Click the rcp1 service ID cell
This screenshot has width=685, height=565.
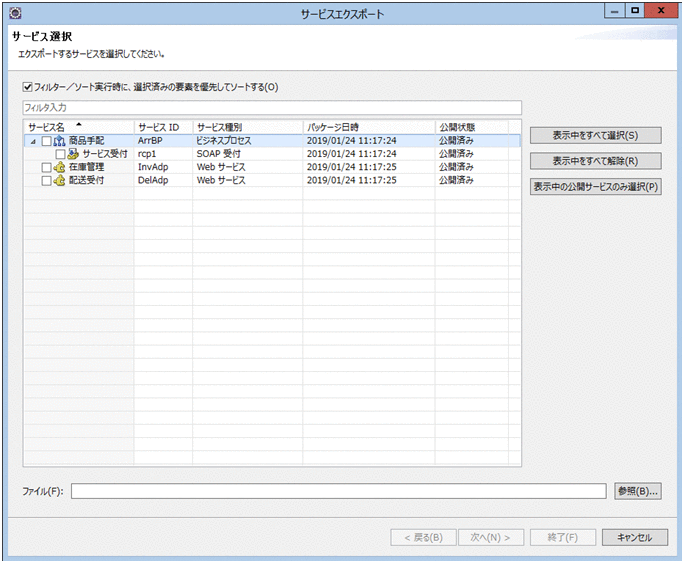click(147, 154)
